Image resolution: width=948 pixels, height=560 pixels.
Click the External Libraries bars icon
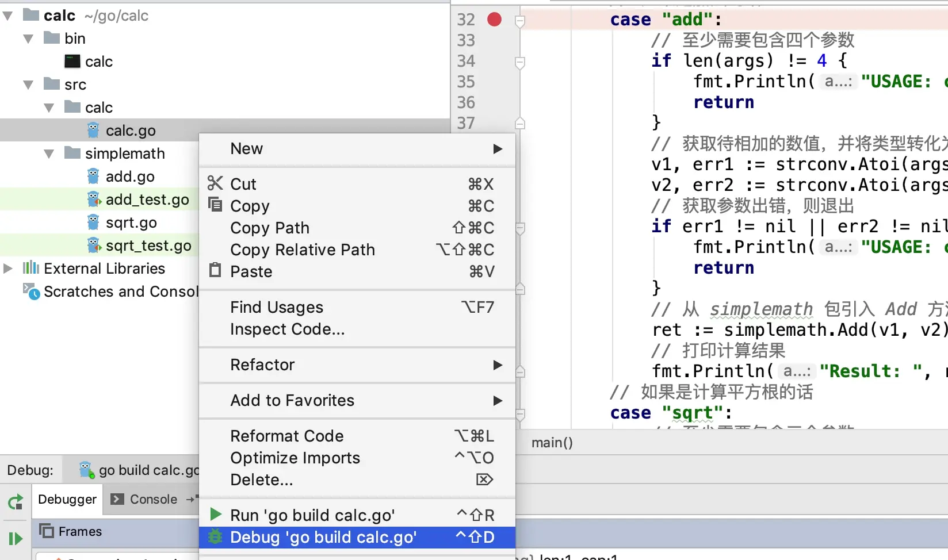(x=30, y=268)
